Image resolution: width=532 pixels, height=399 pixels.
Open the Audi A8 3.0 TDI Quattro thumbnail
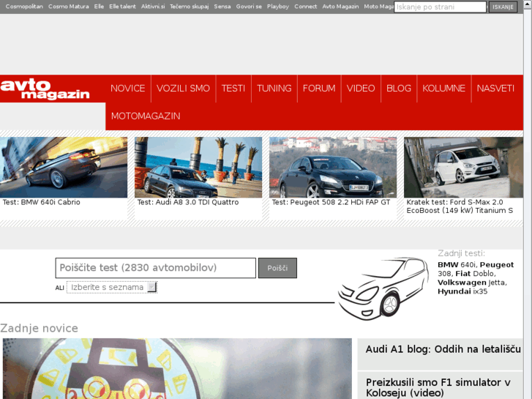coord(198,167)
